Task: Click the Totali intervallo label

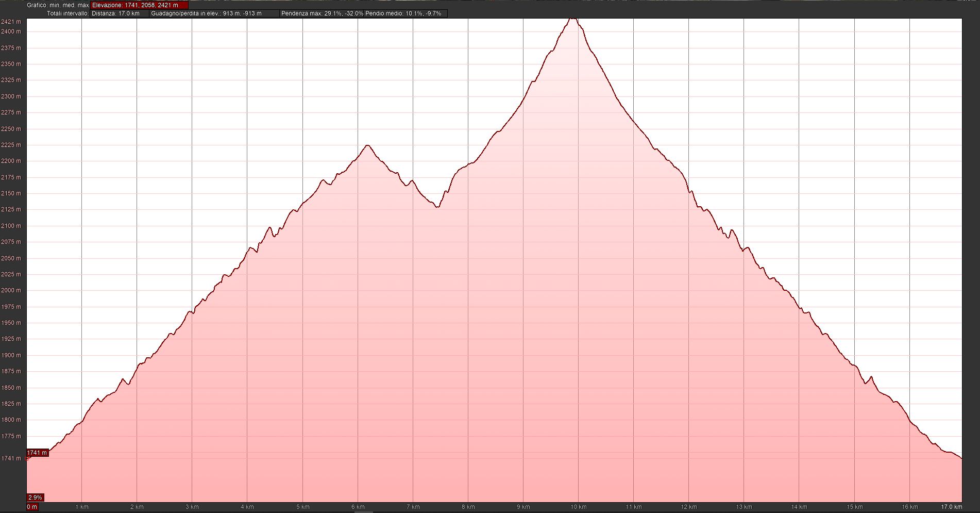Action: 67,13
